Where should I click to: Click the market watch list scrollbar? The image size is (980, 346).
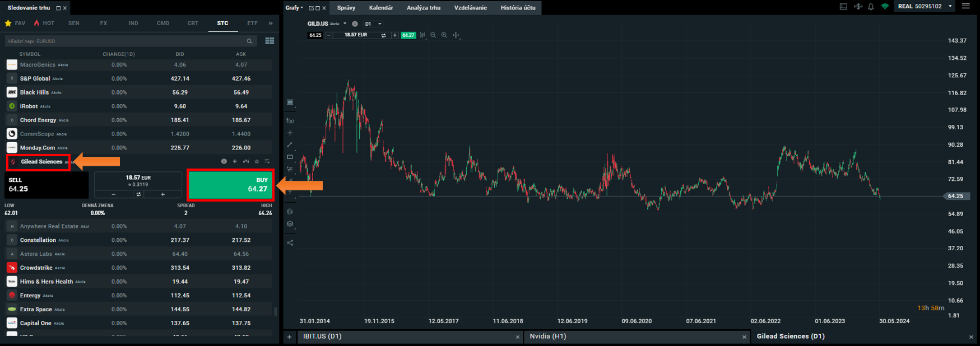[x=275, y=311]
